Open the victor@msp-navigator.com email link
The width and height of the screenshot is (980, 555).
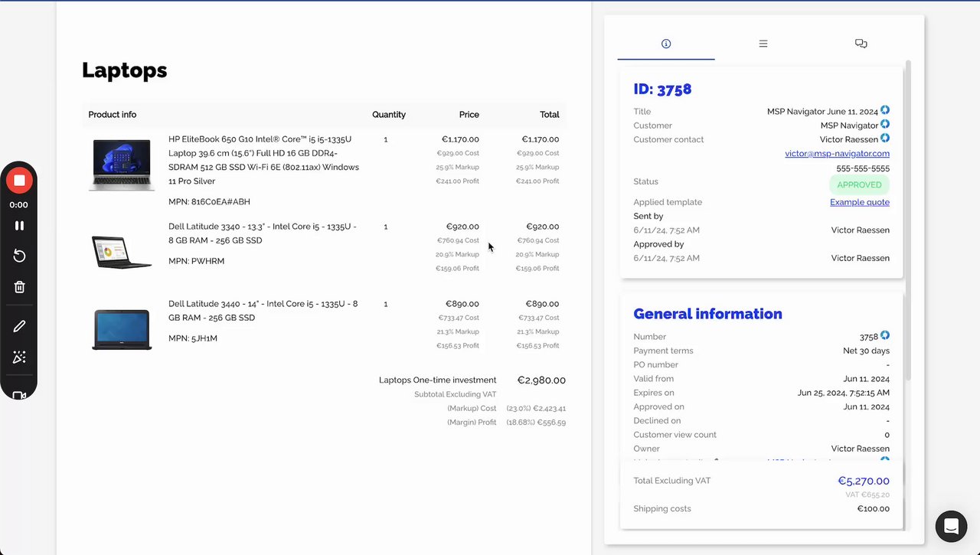837,153
